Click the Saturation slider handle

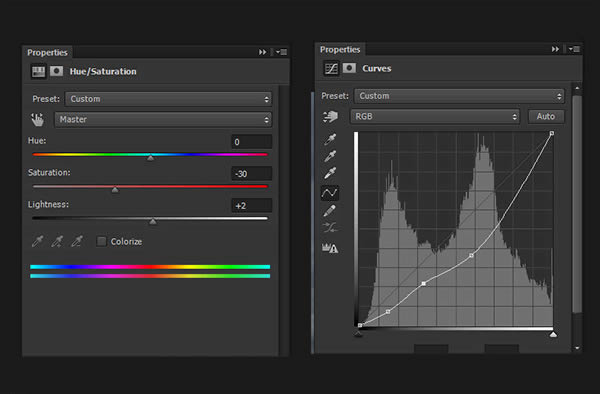115,190
